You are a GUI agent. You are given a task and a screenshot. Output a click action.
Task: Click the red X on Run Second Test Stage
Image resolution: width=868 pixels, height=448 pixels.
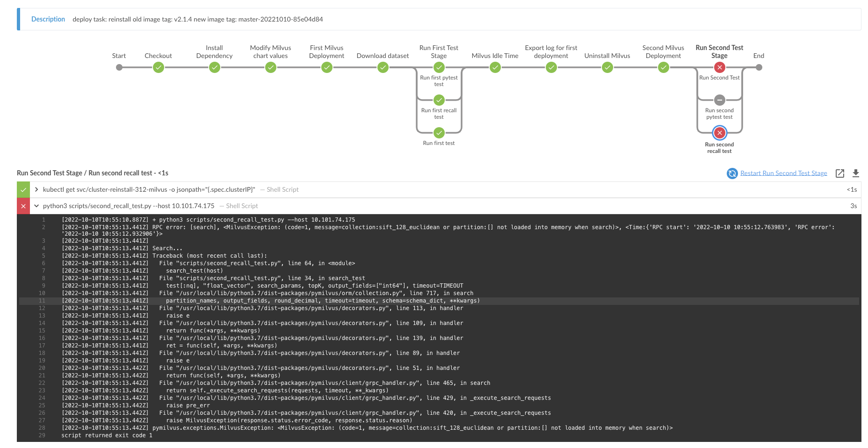[719, 67]
